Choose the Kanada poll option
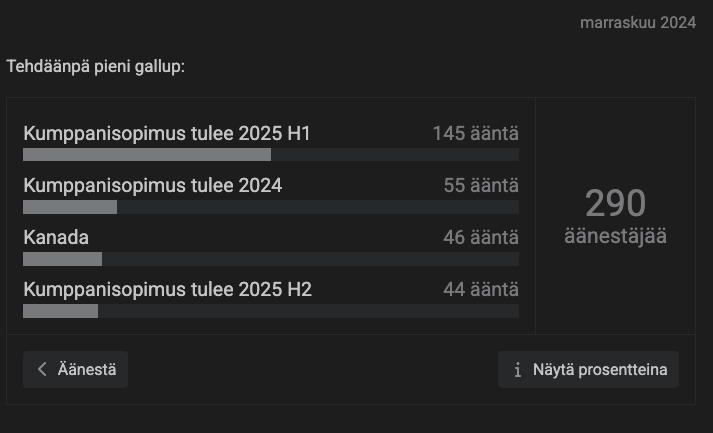This screenshot has height=433, width=713. [56, 237]
